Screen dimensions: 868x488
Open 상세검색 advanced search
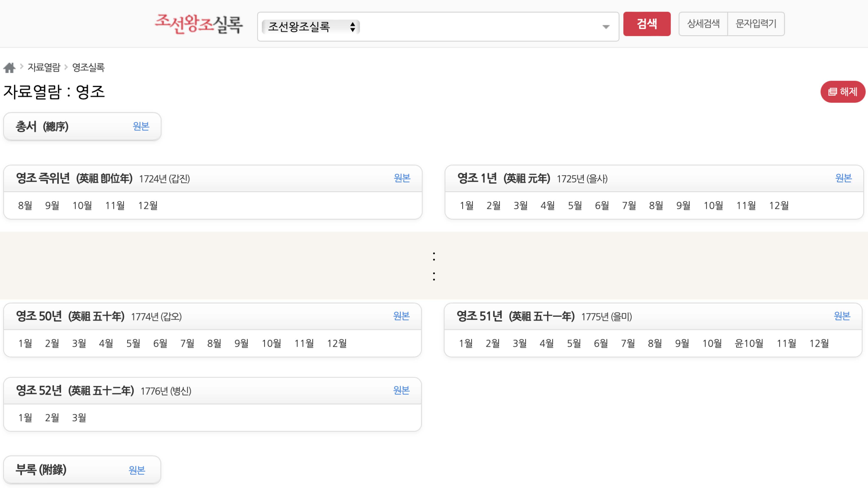pos(703,24)
